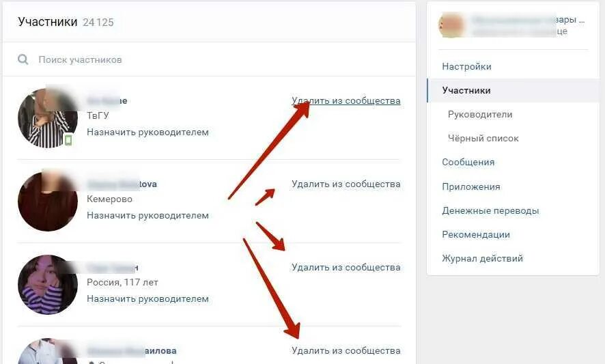The image size is (605, 364).
Task: Open the avatar of member aged 117
Action: click(48, 285)
